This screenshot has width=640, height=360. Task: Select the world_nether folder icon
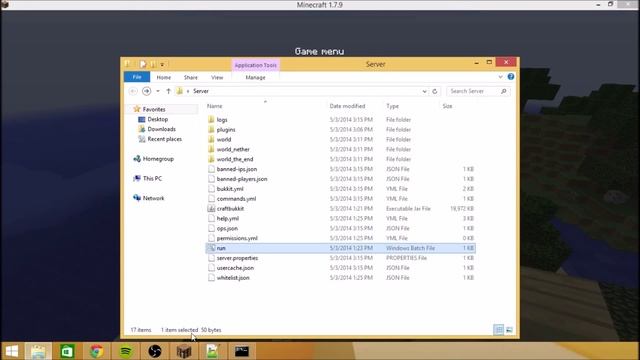[211, 149]
